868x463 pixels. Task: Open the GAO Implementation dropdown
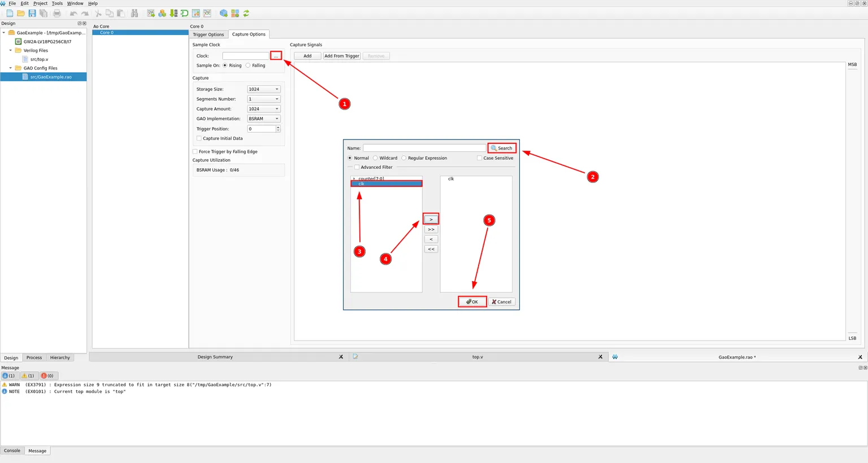(x=264, y=119)
